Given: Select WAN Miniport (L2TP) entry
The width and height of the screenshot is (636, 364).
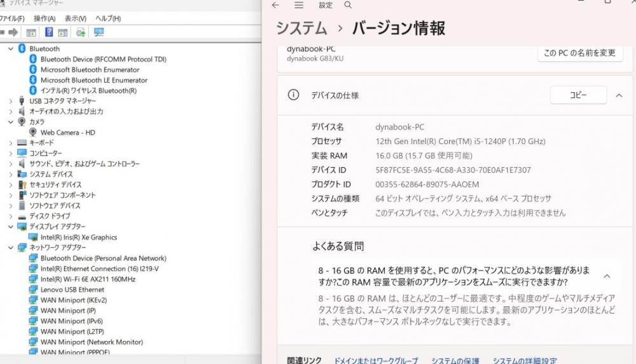Looking at the screenshot, I should 73,332.
